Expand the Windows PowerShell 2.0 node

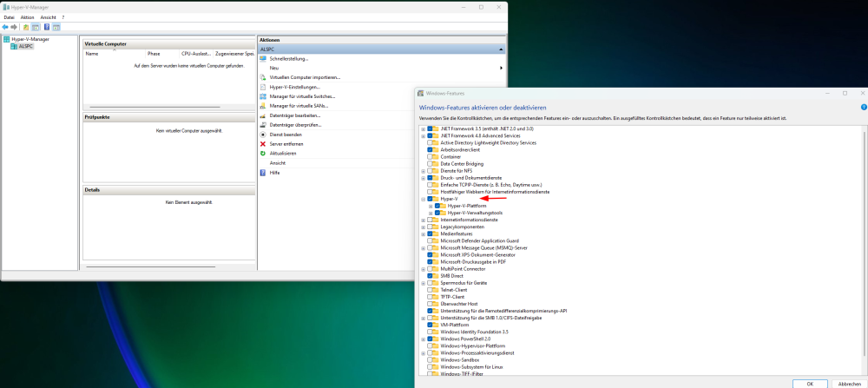click(x=423, y=339)
